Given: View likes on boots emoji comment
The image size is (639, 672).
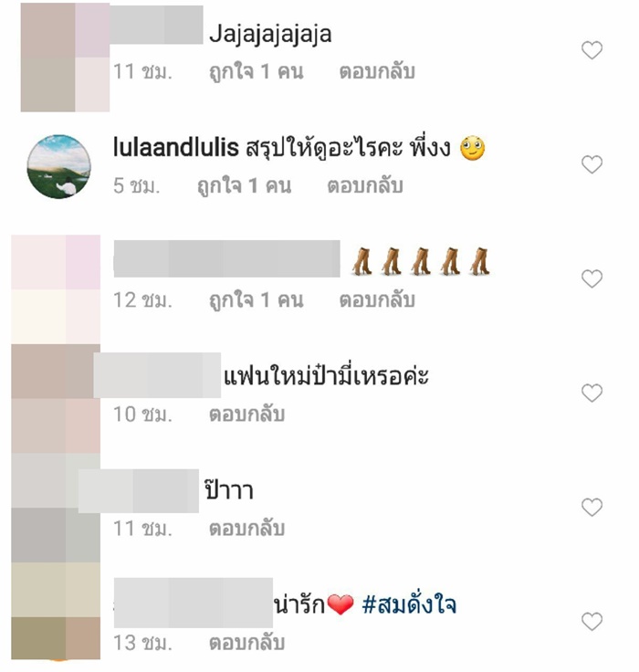Looking at the screenshot, I should [x=256, y=300].
